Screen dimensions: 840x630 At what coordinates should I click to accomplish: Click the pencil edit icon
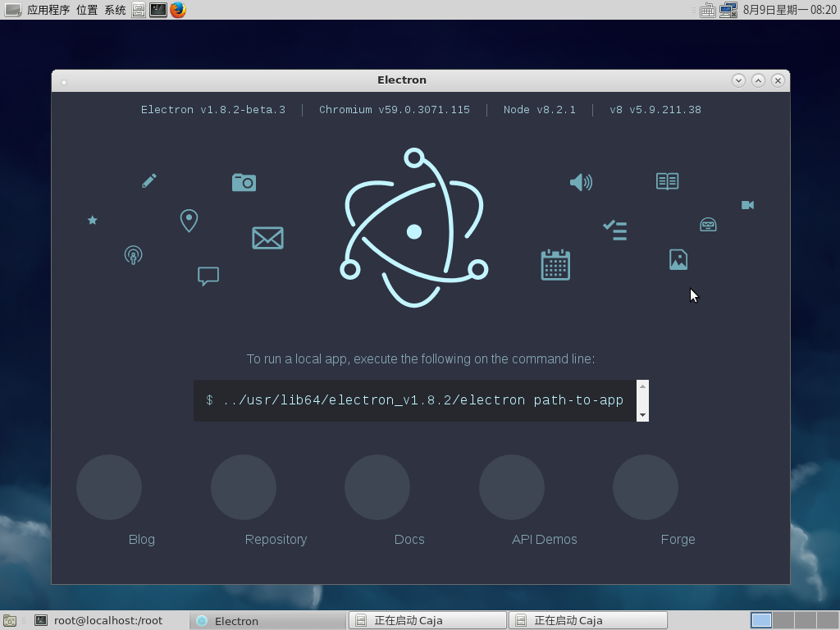[x=149, y=180]
